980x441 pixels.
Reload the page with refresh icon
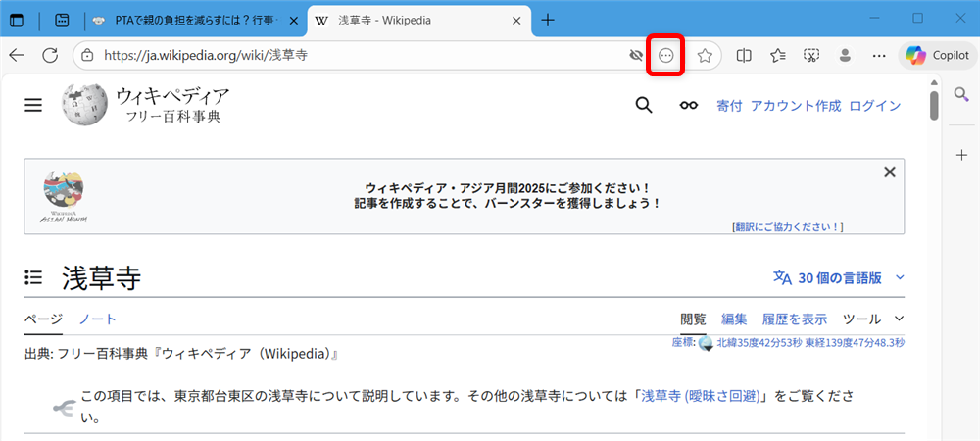50,56
